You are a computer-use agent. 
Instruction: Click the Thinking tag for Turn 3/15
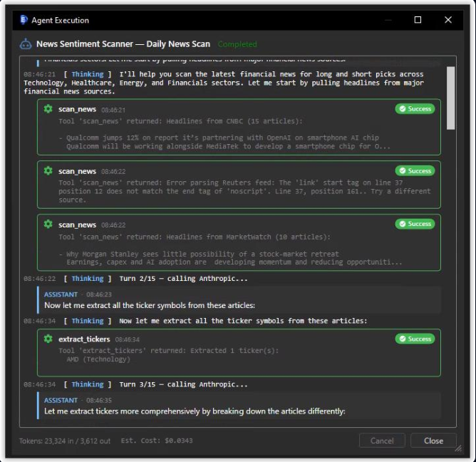coord(88,384)
